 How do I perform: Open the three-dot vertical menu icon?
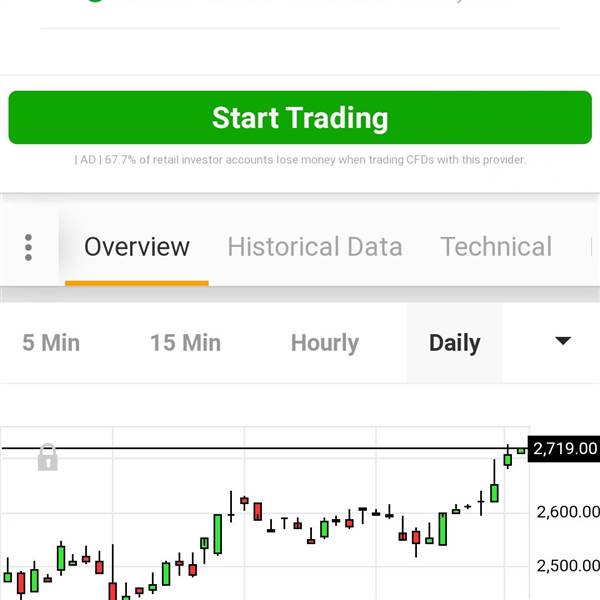coord(28,247)
